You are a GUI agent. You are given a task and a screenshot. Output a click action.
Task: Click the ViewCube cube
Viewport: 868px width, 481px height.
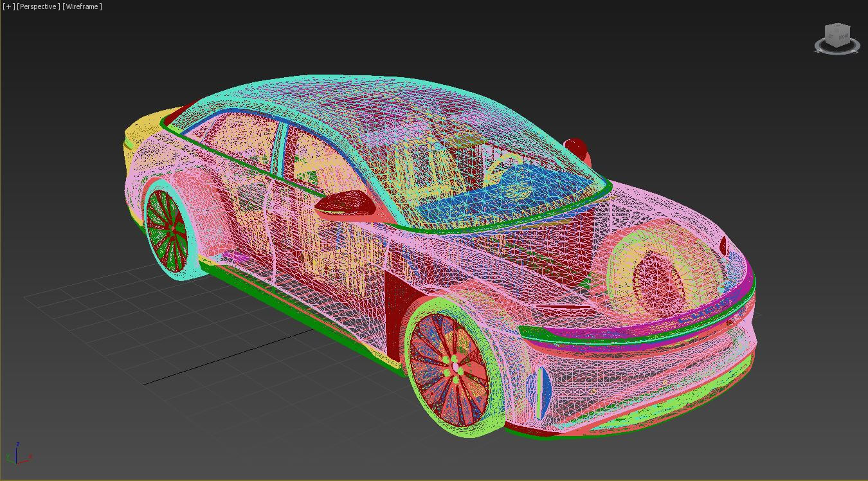point(837,36)
